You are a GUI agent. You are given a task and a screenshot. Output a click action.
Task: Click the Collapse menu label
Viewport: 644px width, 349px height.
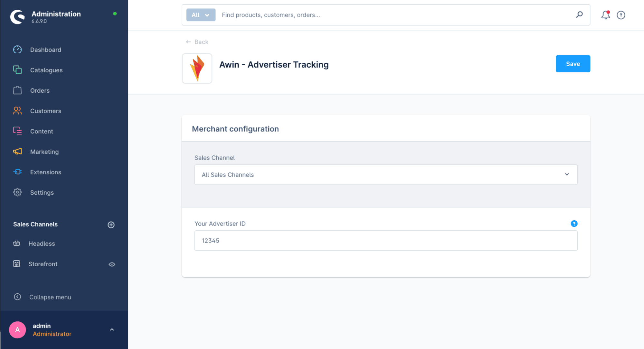click(x=50, y=297)
